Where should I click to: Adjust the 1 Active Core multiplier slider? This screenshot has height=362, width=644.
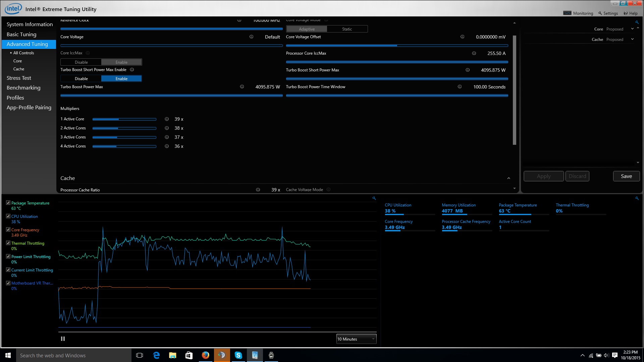124,119
